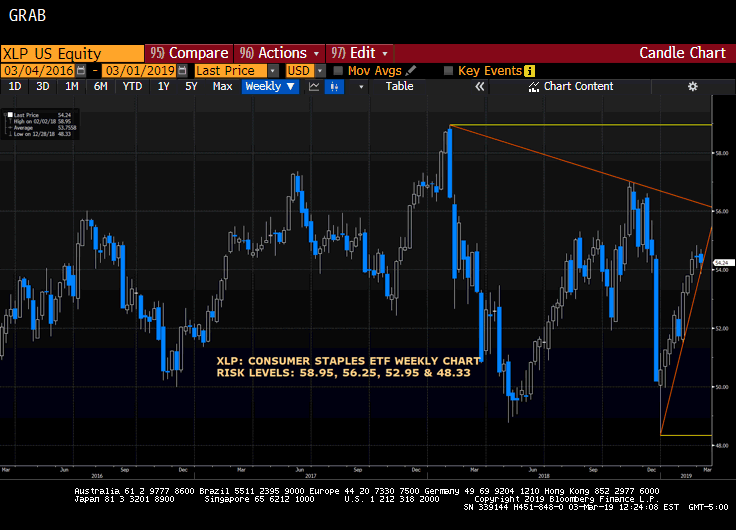Open the 97) Edit menu

(360, 53)
